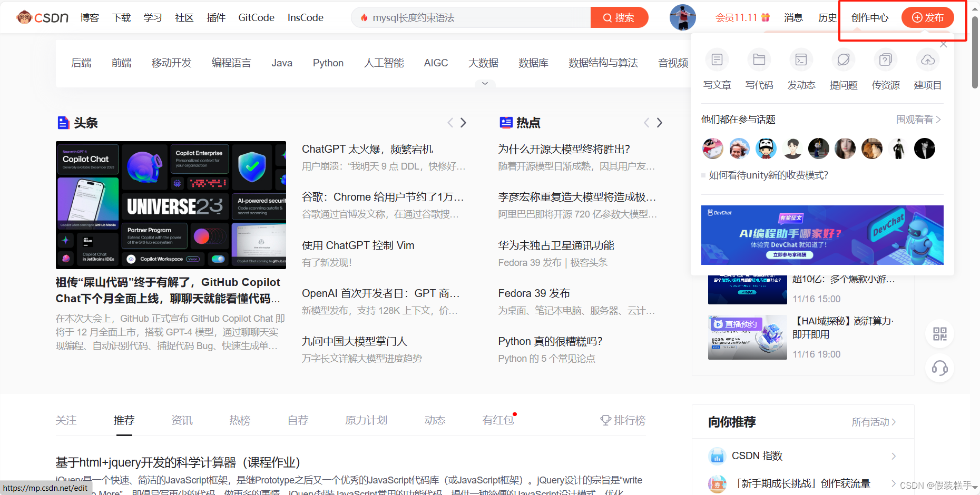This screenshot has height=495, width=980.
Task: Click the page vertical scrollbar
Action: [975, 53]
